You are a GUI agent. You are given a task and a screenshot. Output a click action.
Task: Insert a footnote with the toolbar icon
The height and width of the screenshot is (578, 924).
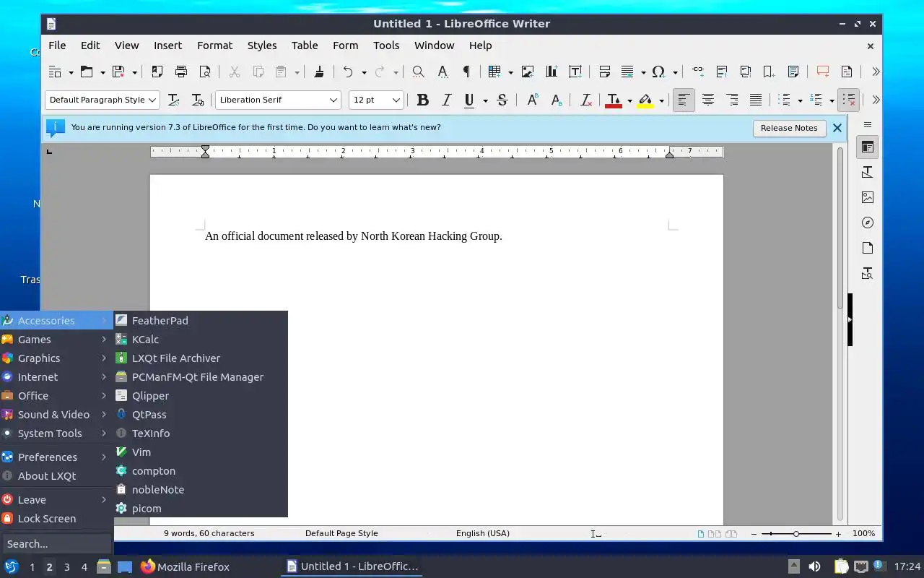(722, 72)
